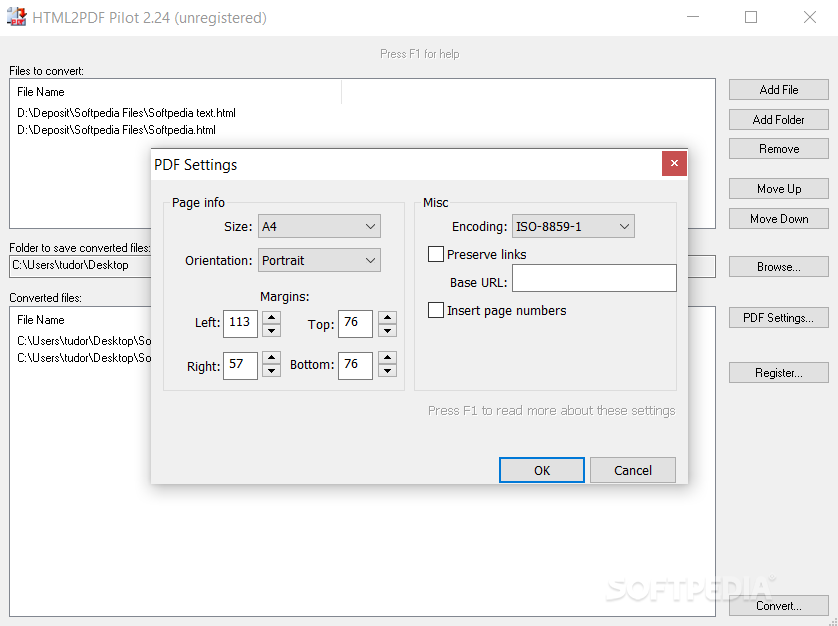Screen dimensions: 838x626
Task: Open the Orientation dropdown
Action: [319, 260]
